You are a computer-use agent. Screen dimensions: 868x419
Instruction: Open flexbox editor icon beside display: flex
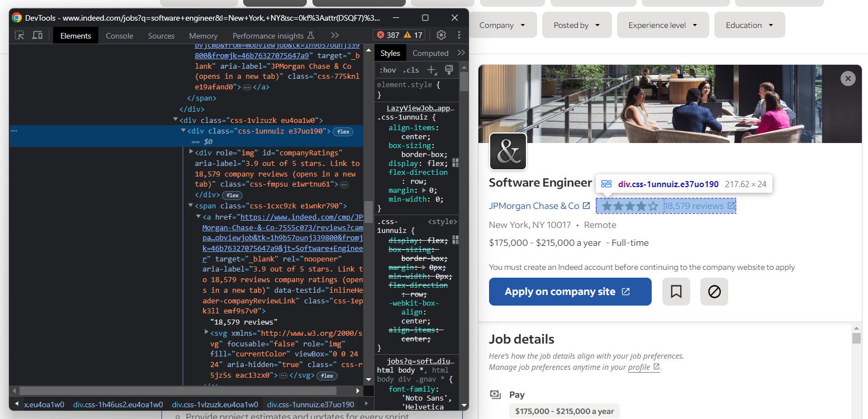click(455, 163)
